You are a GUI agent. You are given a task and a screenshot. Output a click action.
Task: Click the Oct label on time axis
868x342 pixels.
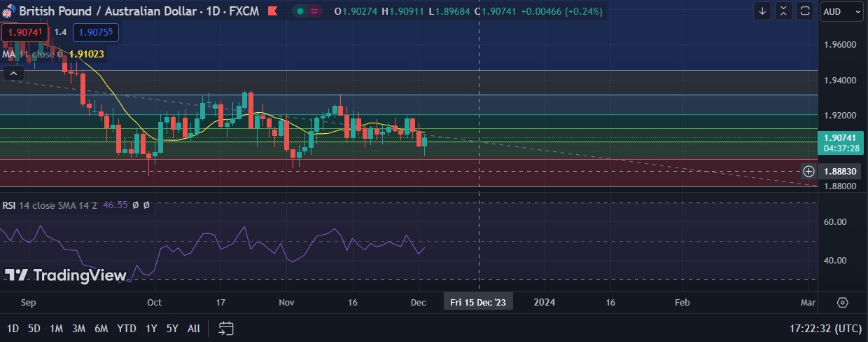tap(154, 302)
